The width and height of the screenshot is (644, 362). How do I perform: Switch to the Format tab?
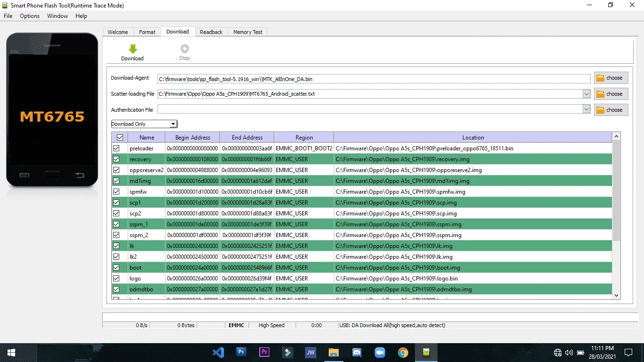147,32
